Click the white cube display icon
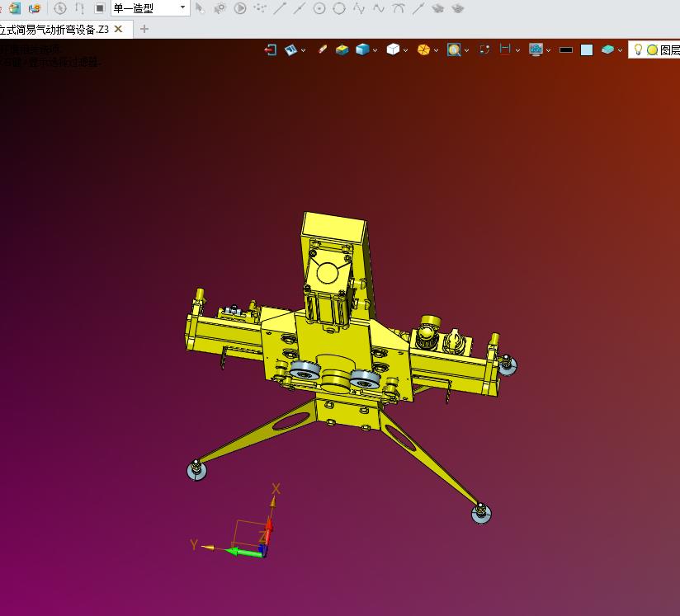This screenshot has width=680, height=616. tap(393, 50)
